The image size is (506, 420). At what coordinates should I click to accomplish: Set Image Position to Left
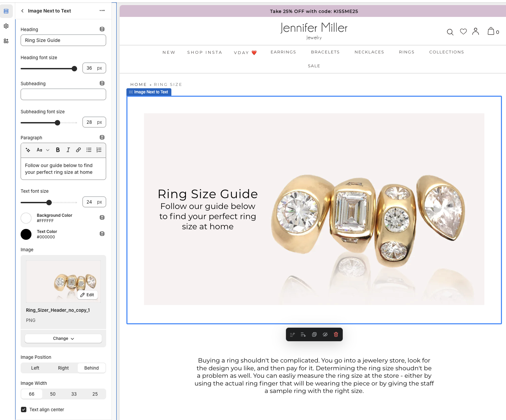coord(35,368)
